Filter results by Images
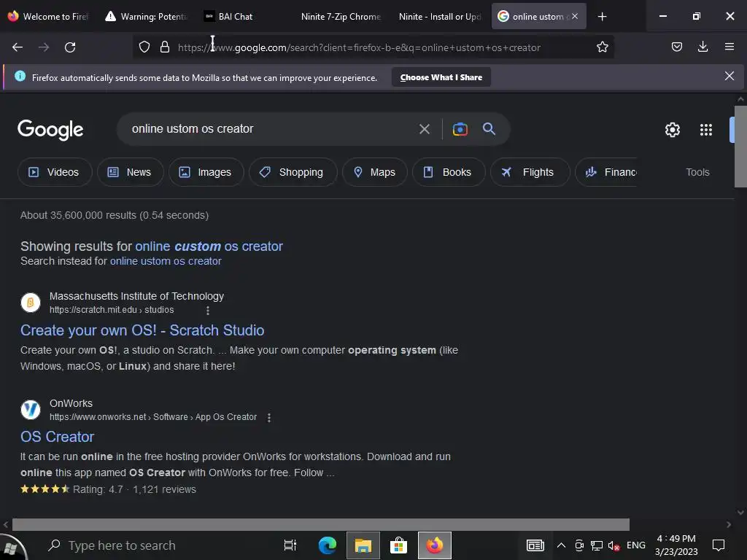The width and height of the screenshot is (747, 560). click(x=206, y=172)
